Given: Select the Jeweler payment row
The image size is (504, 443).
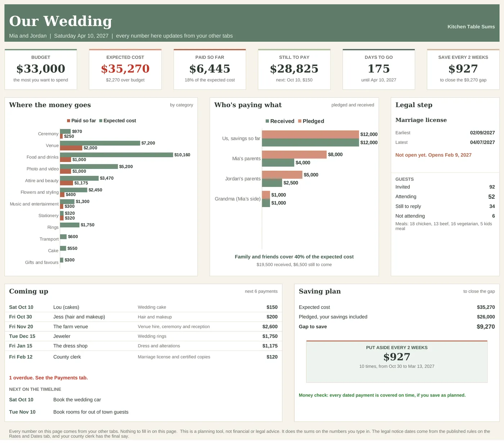Looking at the screenshot, I should pos(143,336).
